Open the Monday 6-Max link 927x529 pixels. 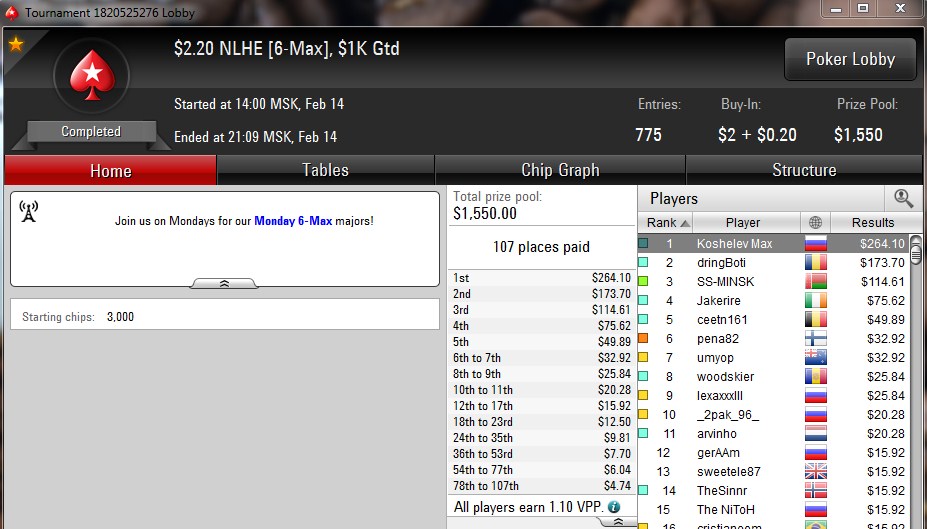pos(293,221)
